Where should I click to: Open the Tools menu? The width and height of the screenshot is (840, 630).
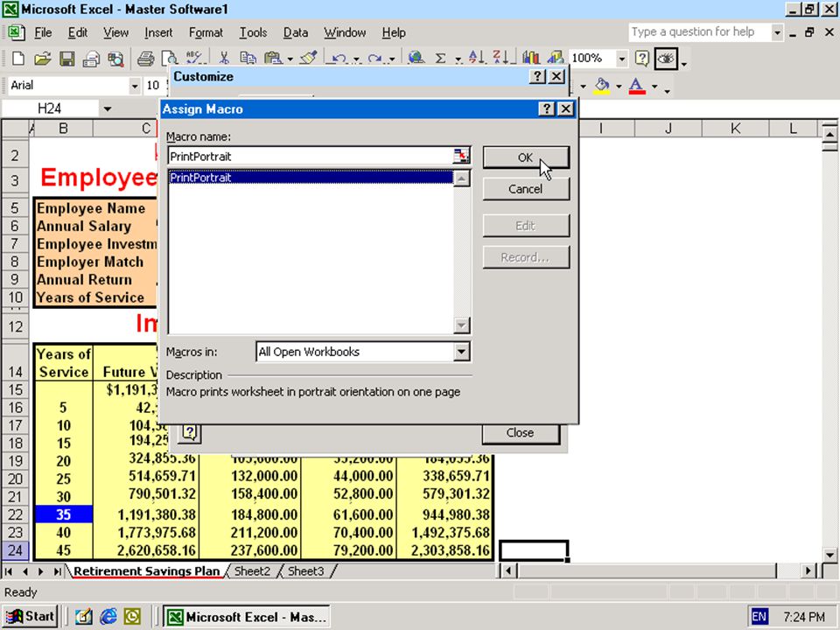click(253, 32)
